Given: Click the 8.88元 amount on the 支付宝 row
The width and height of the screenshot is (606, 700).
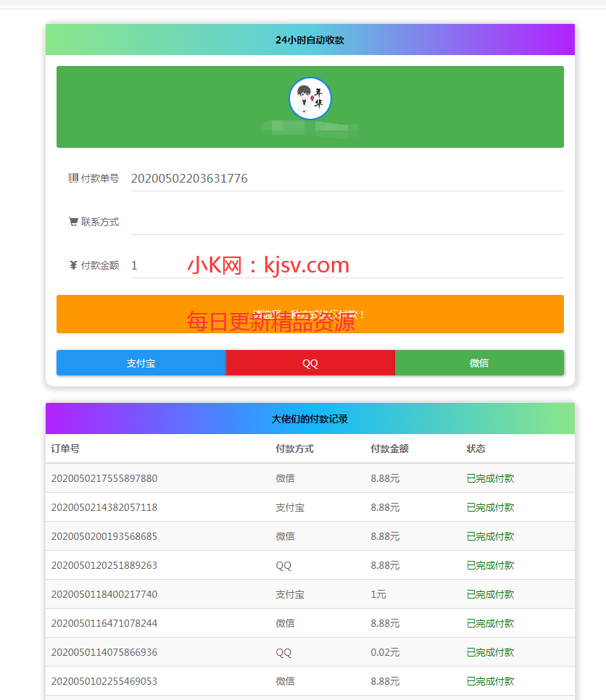Looking at the screenshot, I should 384,507.
